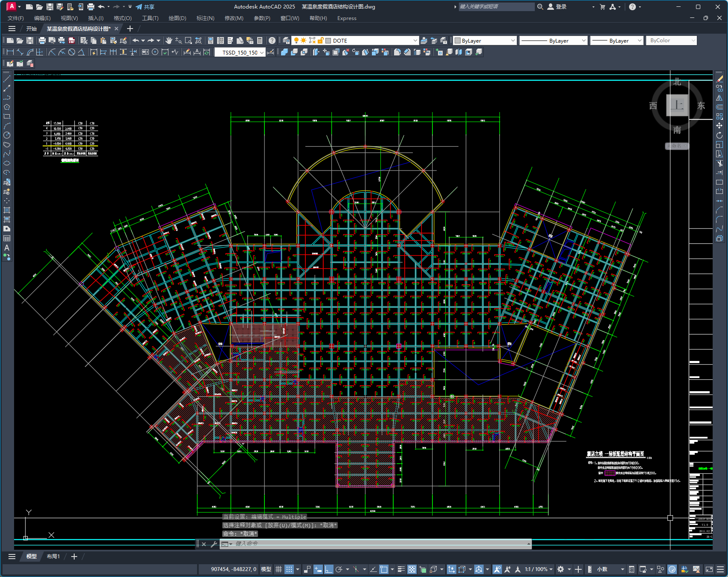728x577 pixels.
Task: Click the 登录 sign-in button
Action: pyautogui.click(x=557, y=7)
